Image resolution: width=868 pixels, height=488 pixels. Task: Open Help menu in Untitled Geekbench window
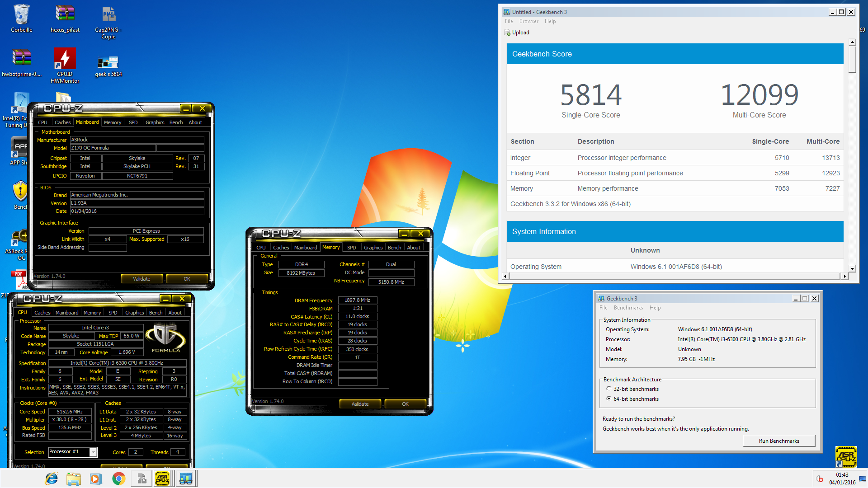coord(550,21)
